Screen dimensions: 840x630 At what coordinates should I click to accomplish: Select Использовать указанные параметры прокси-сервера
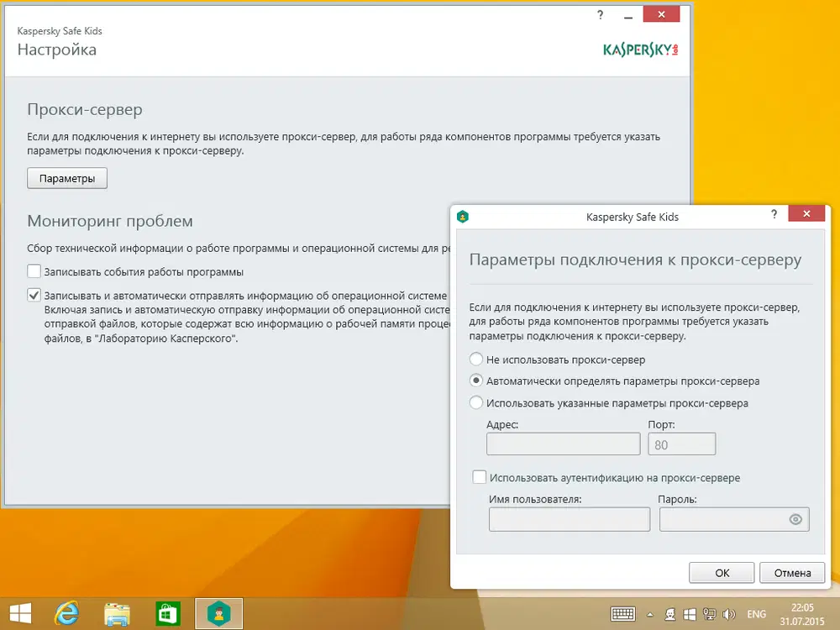pyautogui.click(x=475, y=402)
